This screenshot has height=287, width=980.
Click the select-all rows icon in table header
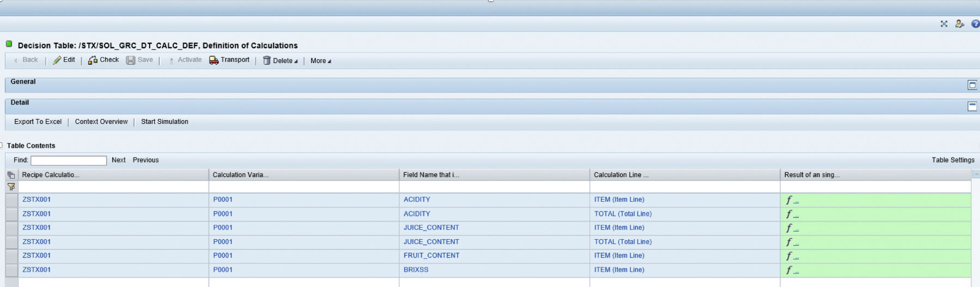tap(11, 175)
